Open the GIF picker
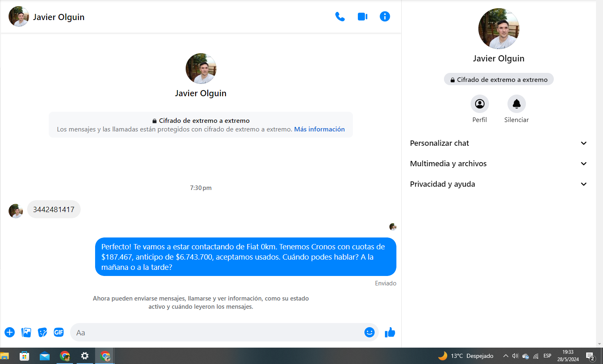Screen dimensions: 603x364 [59, 332]
